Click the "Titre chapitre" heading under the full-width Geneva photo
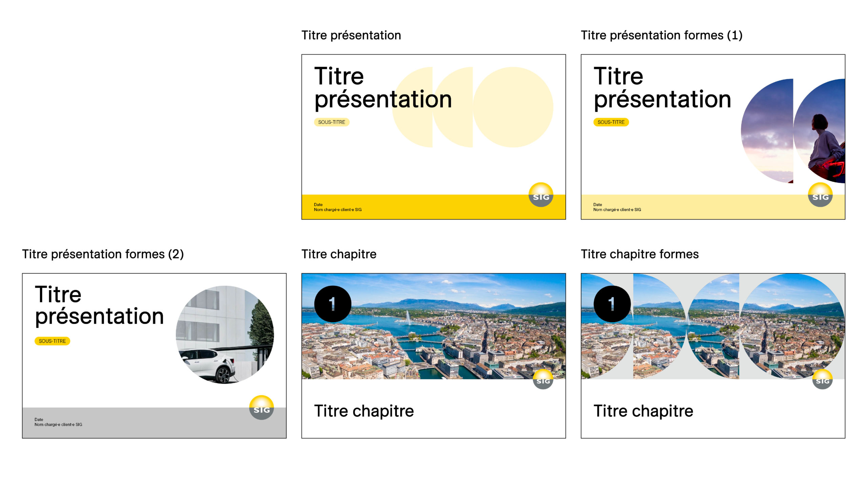The width and height of the screenshot is (868, 488). 364,411
